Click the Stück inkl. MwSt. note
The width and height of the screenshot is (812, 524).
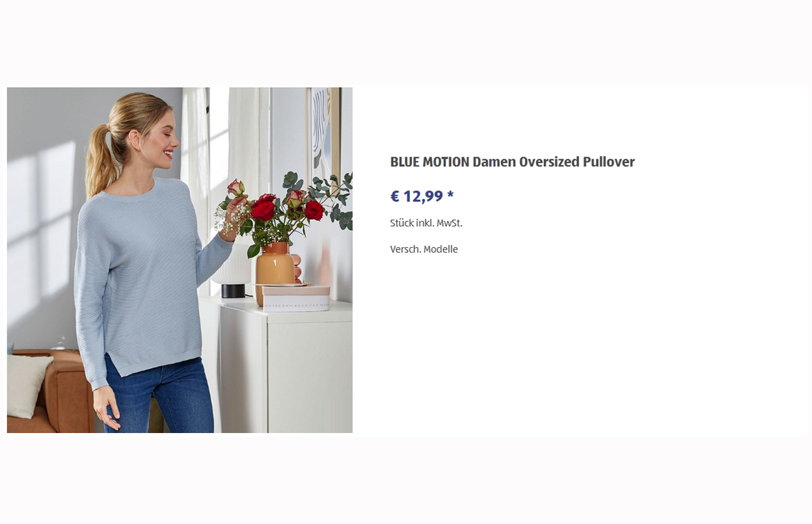(426, 223)
